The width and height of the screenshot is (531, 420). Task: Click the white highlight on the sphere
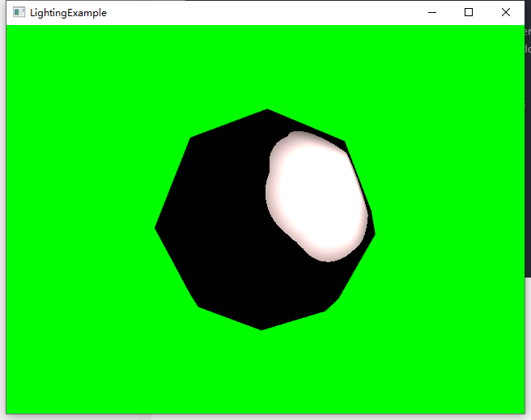[316, 197]
